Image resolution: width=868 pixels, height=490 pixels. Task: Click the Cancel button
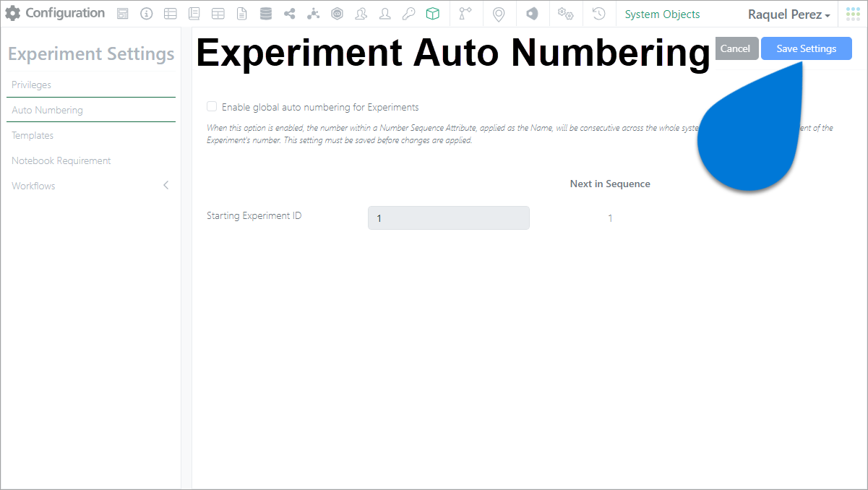pos(736,48)
